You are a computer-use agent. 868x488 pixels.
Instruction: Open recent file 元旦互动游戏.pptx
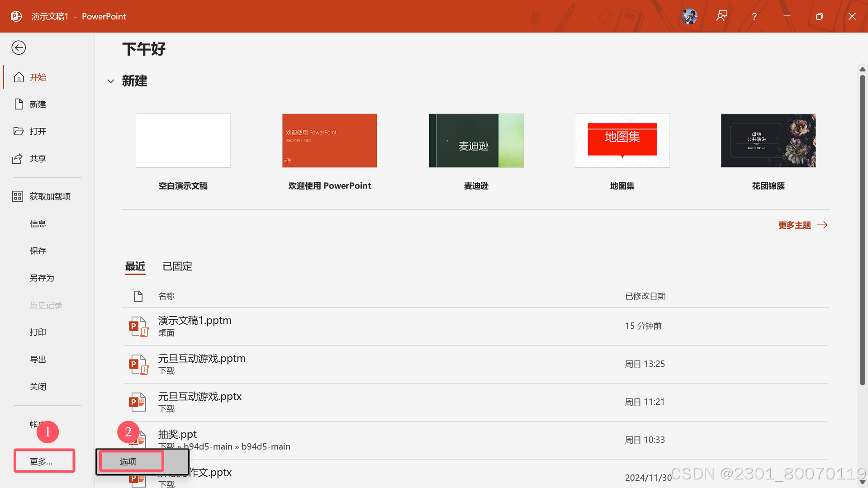[475, 403]
